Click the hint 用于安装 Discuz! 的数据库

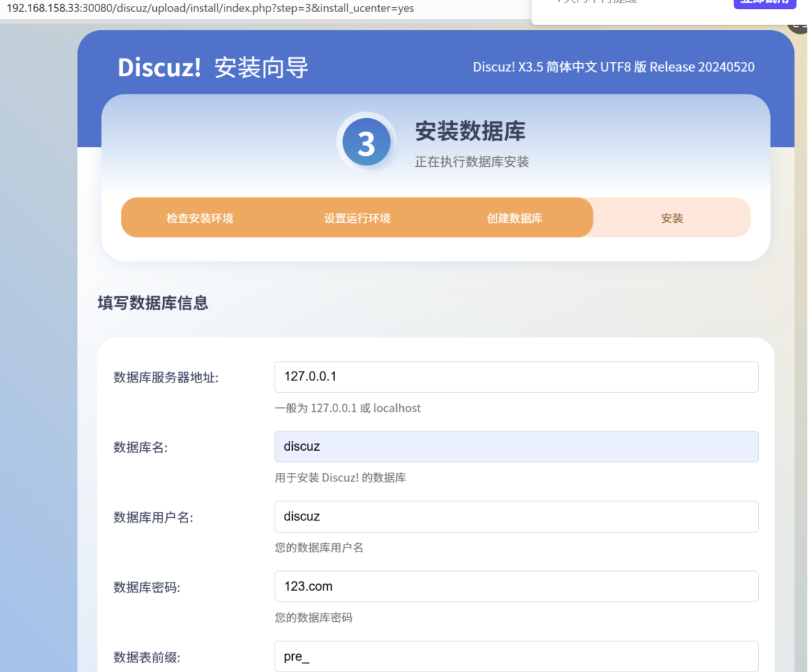340,477
